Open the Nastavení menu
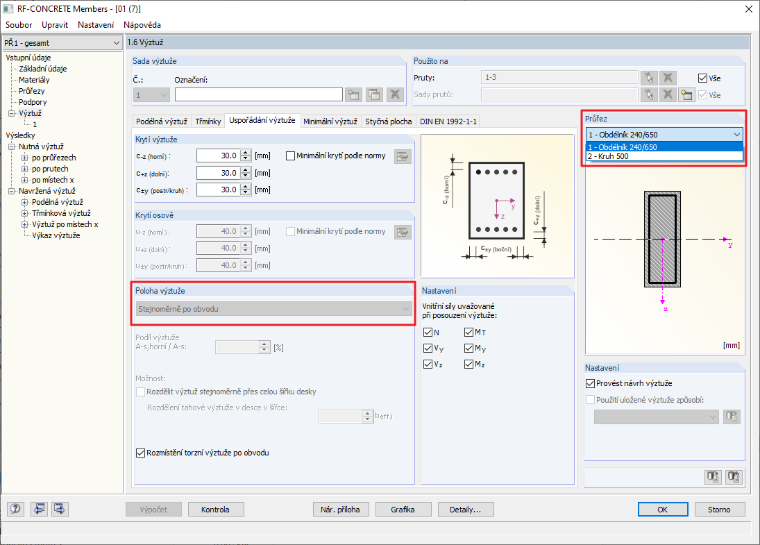The image size is (760, 545). coord(95,25)
